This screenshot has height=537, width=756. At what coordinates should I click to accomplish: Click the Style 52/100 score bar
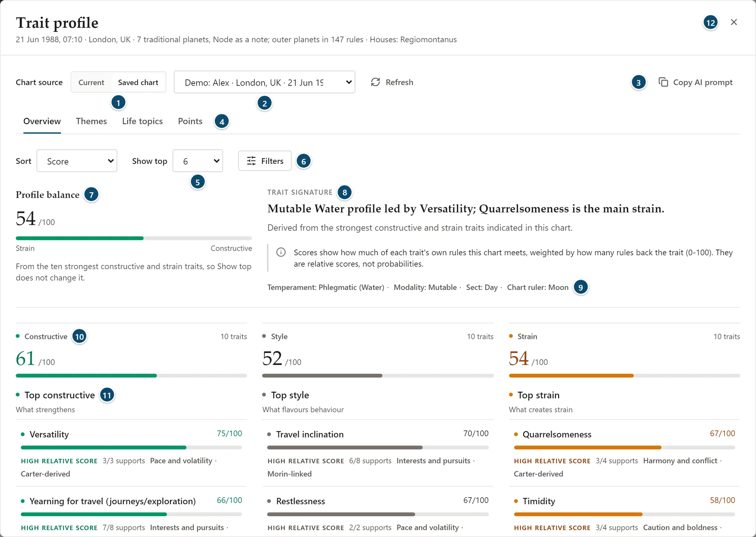point(378,376)
